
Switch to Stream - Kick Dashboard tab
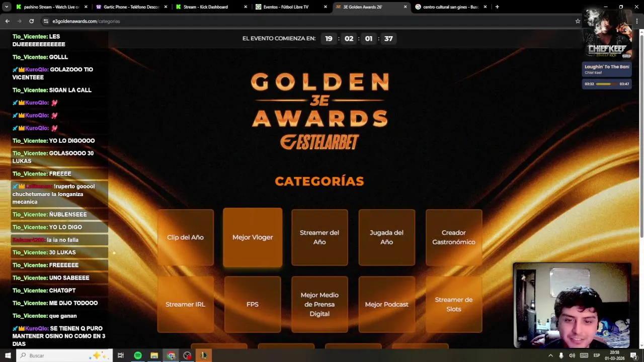[x=211, y=7]
